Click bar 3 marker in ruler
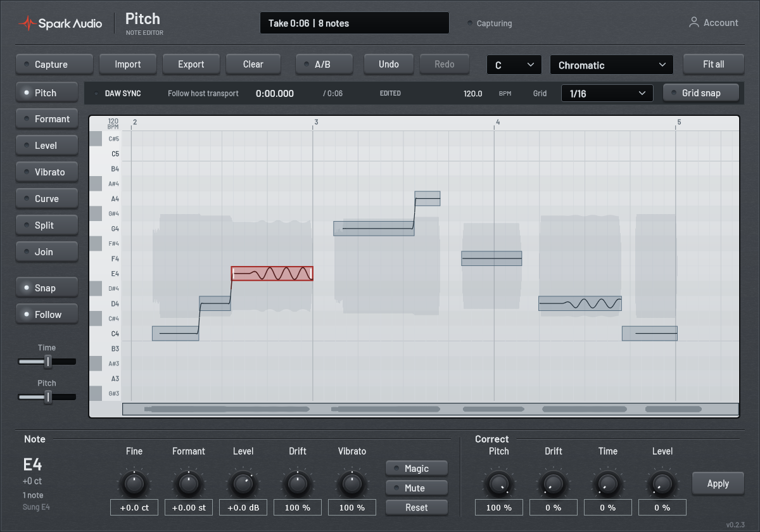Image resolution: width=760 pixels, height=532 pixels. [315, 122]
